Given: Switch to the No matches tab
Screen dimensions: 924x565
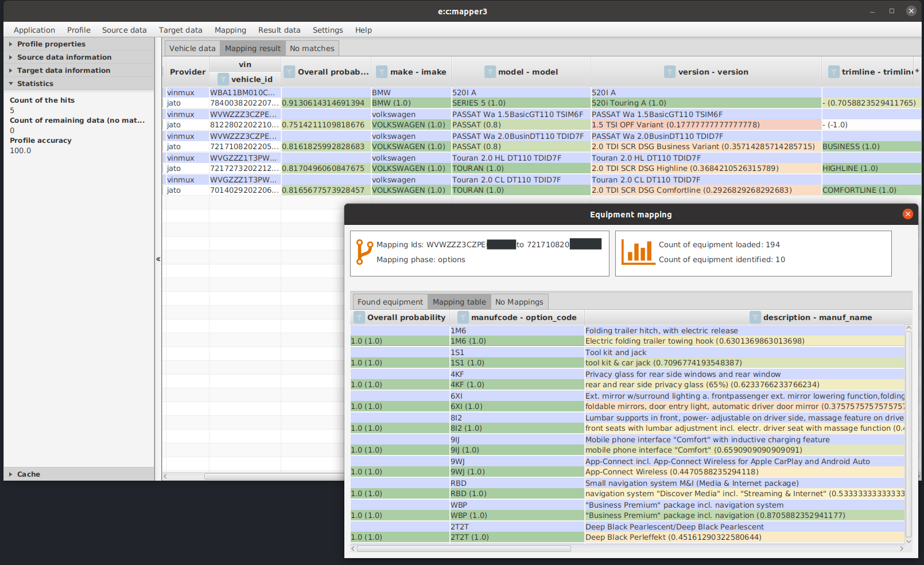Looking at the screenshot, I should (x=312, y=48).
